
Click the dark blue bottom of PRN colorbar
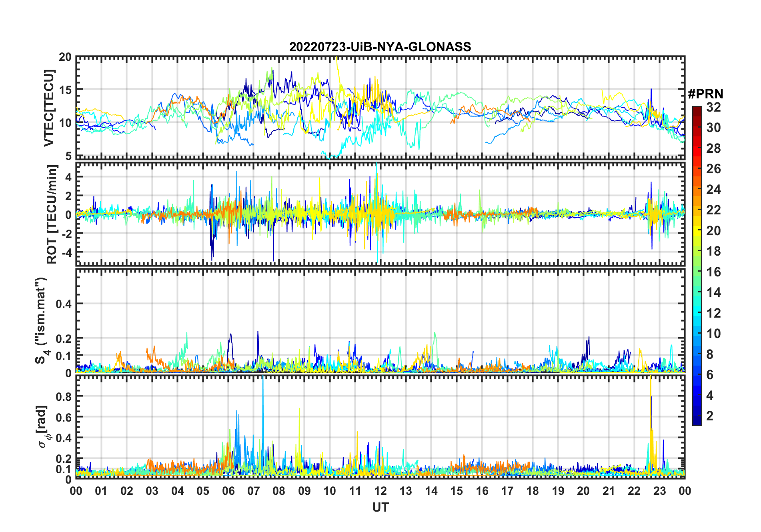point(697,421)
